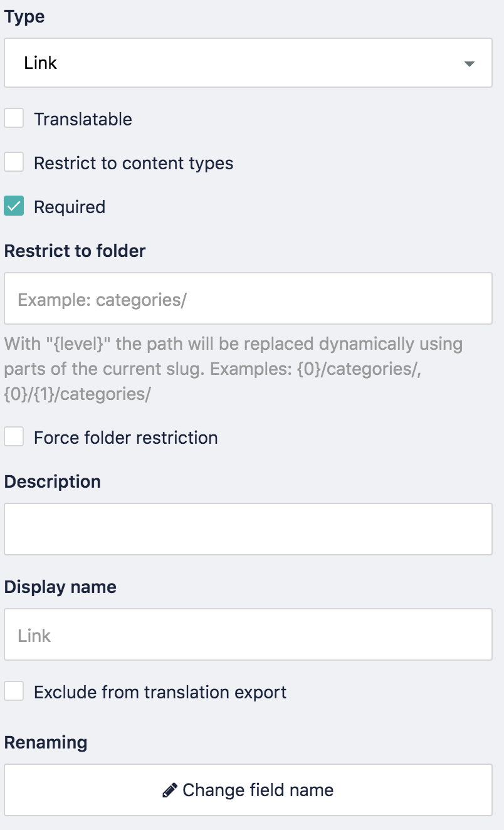The width and height of the screenshot is (504, 830).
Task: Click the Renaming section label
Action: pos(45,742)
